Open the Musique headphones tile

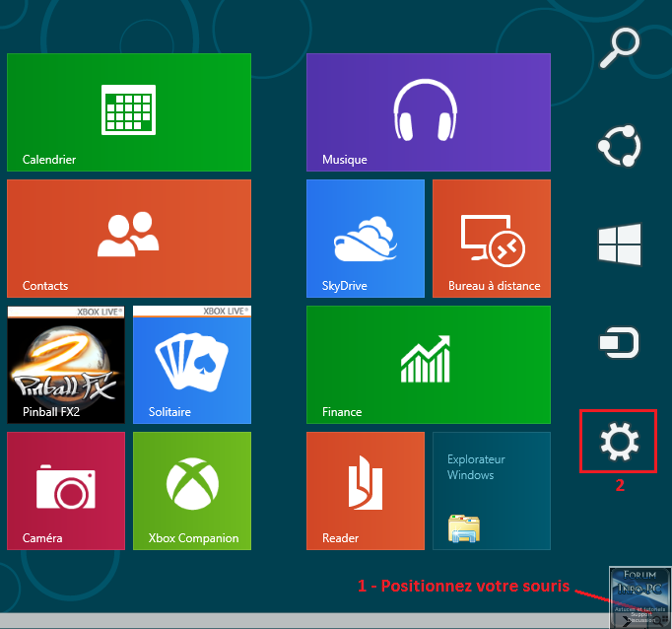click(428, 112)
